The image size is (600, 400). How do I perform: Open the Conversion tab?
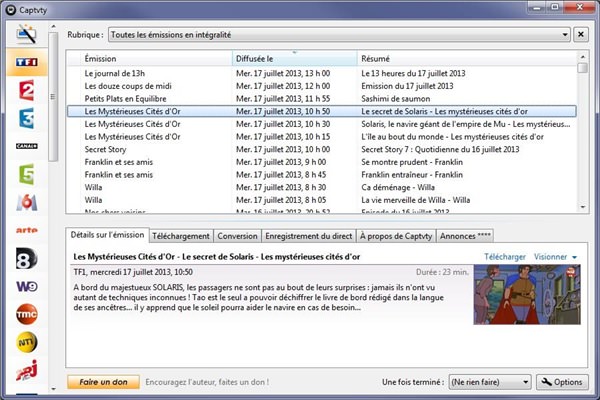(238, 236)
